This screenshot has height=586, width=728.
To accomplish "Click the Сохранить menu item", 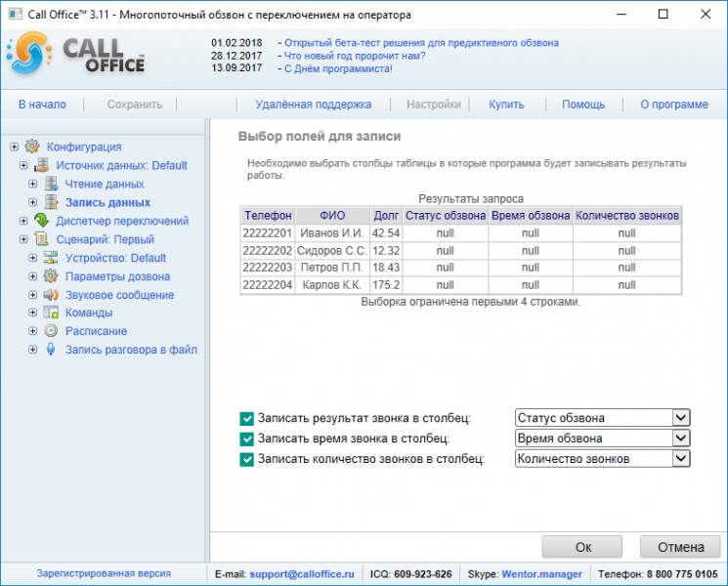I will pyautogui.click(x=135, y=105).
